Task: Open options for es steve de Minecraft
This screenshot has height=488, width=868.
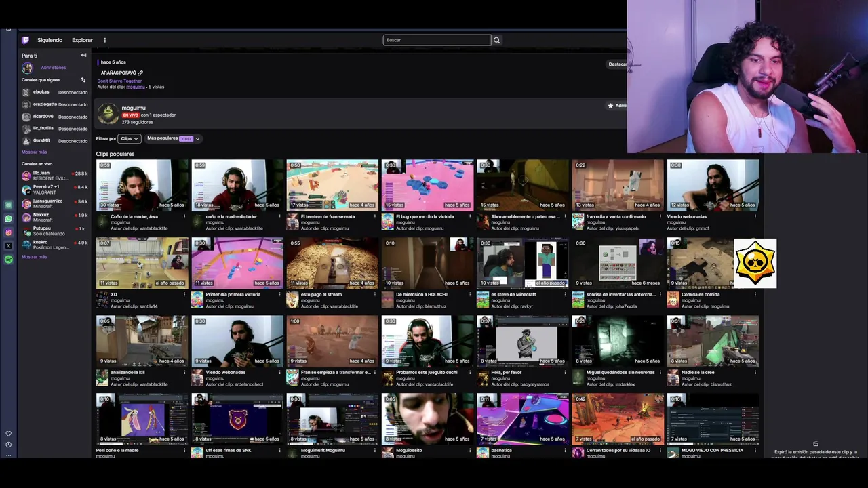Action: 564,295
